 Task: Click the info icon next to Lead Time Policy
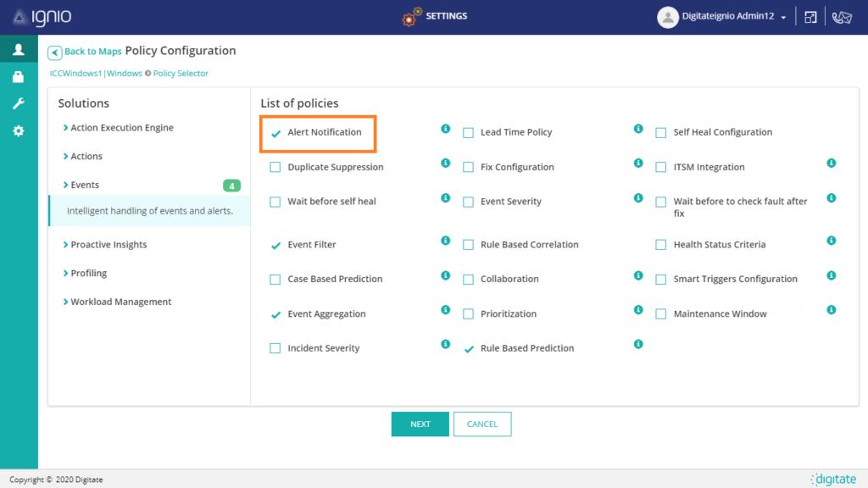[x=638, y=129]
